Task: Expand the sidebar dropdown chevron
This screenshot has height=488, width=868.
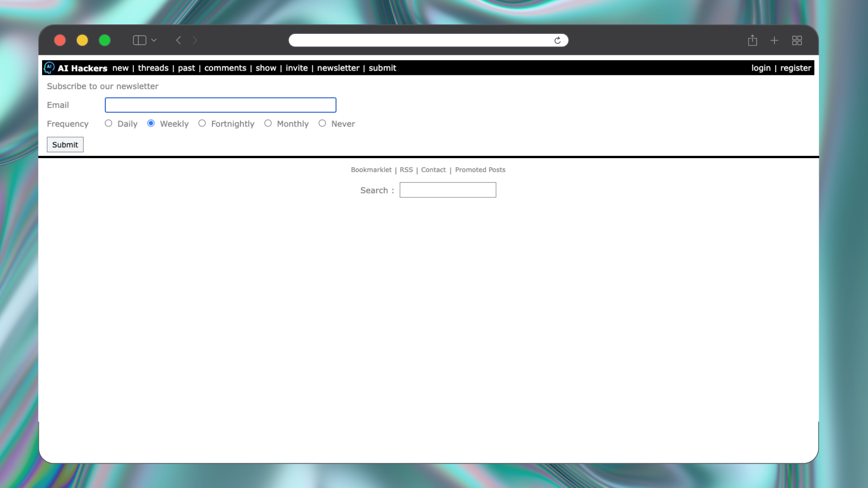Action: pyautogui.click(x=154, y=40)
